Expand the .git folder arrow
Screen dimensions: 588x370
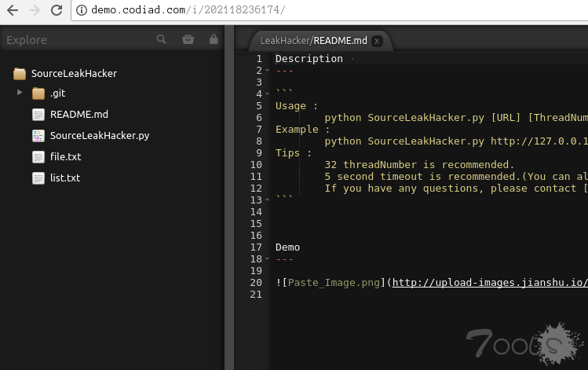20,93
